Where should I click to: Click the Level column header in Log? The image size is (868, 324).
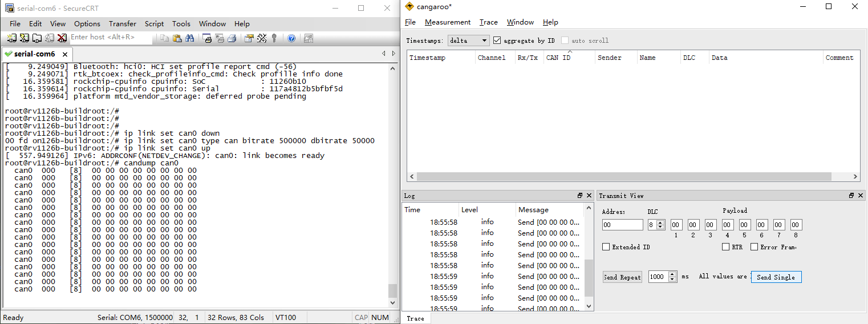coord(487,209)
